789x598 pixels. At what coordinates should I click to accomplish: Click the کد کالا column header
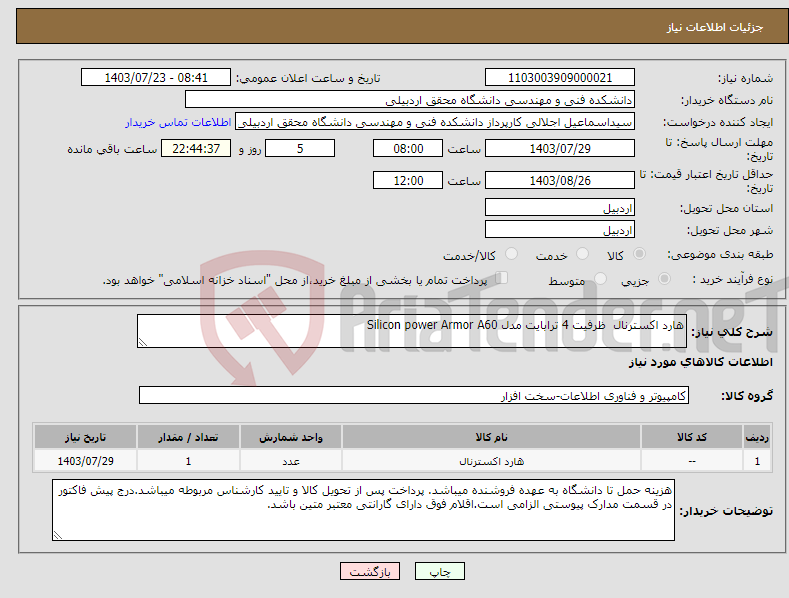pyautogui.click(x=692, y=437)
